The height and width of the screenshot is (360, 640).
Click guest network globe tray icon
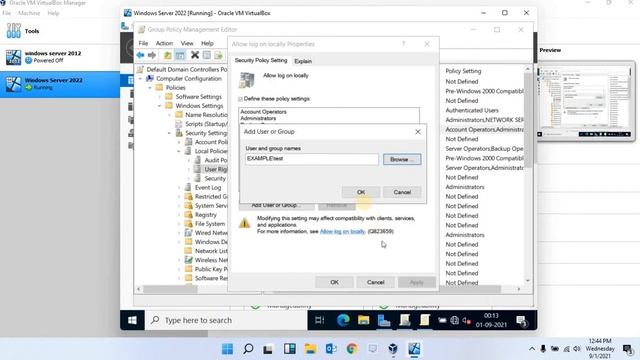[x=454, y=320]
